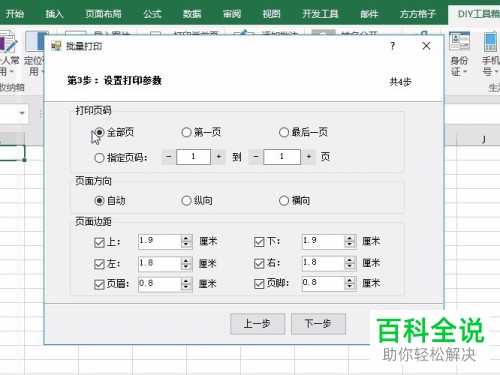Click the 个人常用 ribbon icon

[9, 54]
